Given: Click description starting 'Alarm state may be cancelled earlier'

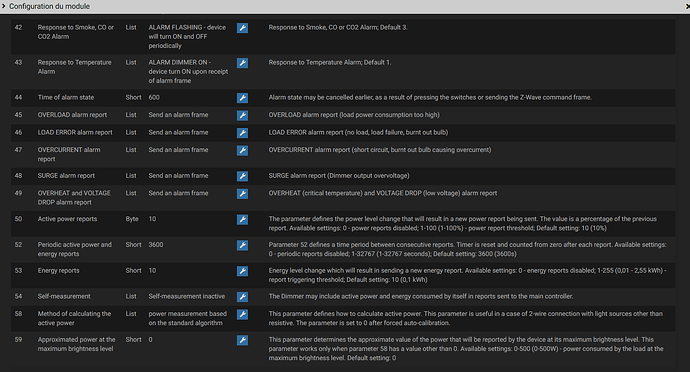Looking at the screenshot, I should pos(430,97).
